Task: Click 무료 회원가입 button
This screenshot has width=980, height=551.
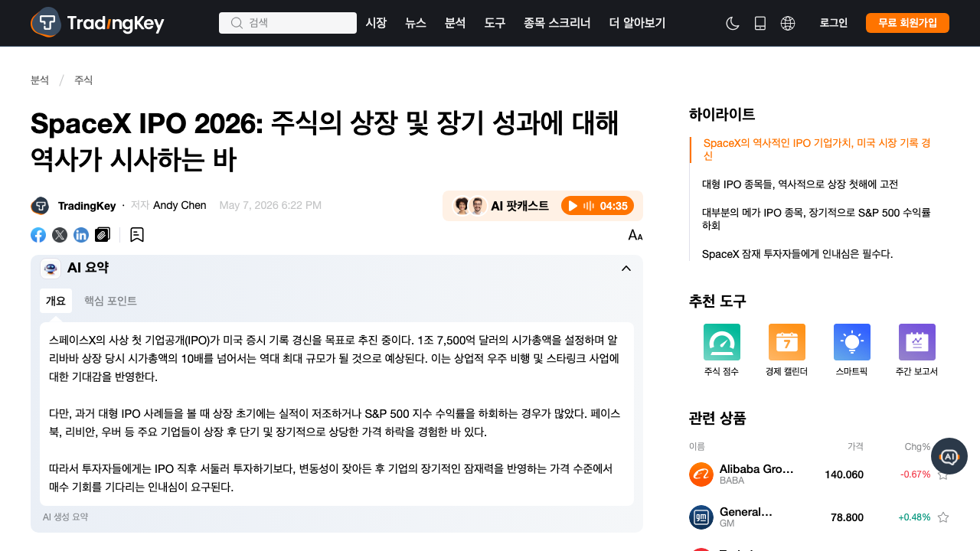Action: (907, 23)
